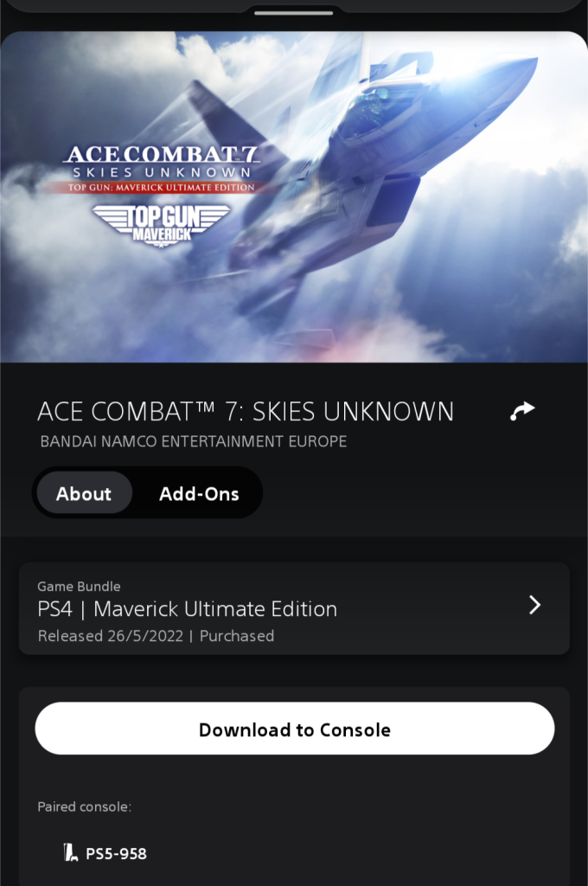
Task: Switch to the About tab
Action: tap(84, 493)
